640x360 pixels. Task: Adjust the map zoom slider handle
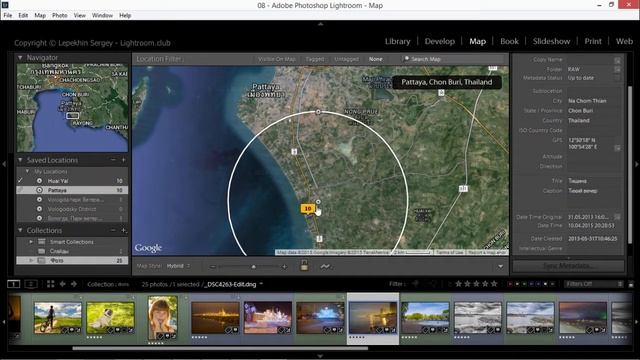[x=253, y=267]
